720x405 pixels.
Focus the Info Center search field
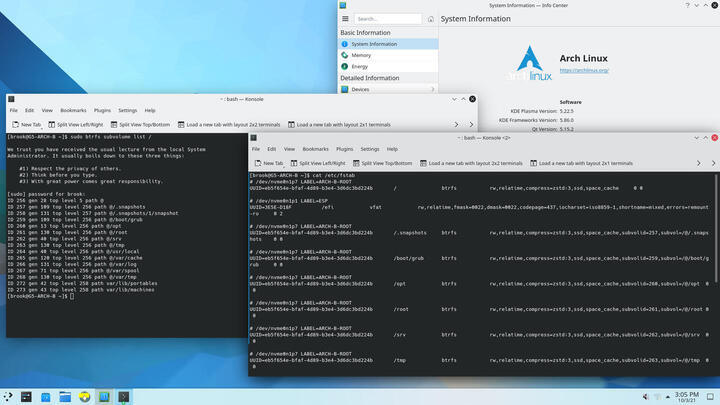click(388, 19)
